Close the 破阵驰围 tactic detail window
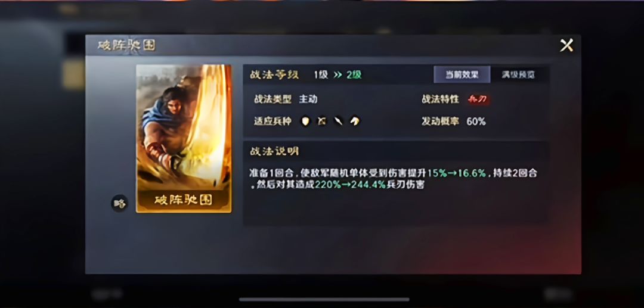The width and height of the screenshot is (644, 308). point(566,45)
